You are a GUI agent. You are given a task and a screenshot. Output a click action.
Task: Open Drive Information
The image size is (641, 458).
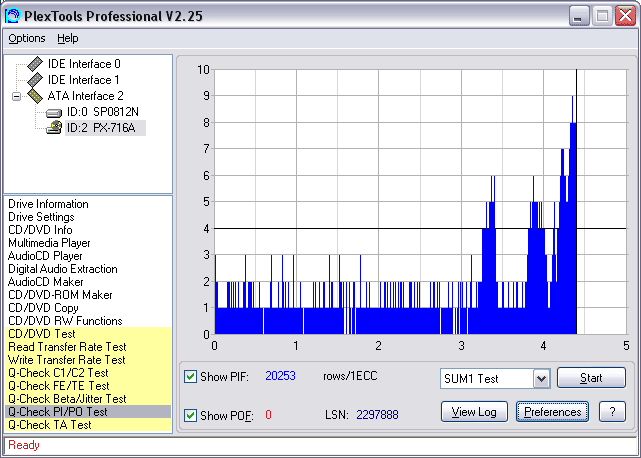pos(48,204)
